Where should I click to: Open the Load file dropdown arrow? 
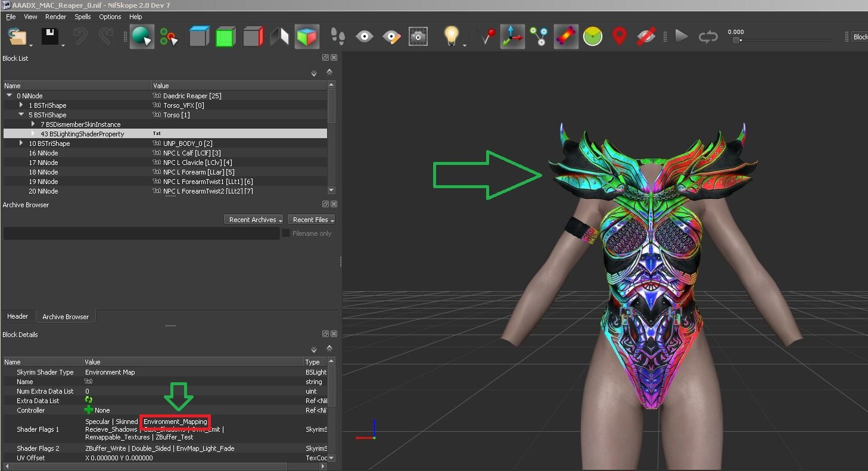[x=32, y=45]
